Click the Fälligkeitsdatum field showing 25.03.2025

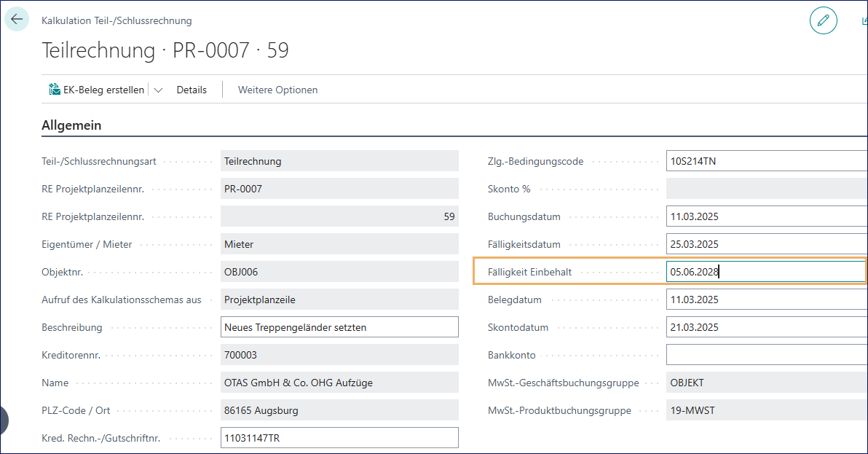tap(765, 244)
